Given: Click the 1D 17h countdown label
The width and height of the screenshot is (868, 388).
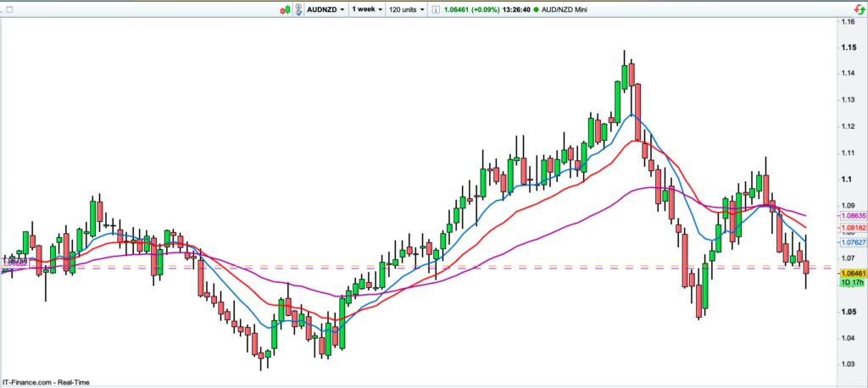Looking at the screenshot, I should [851, 284].
